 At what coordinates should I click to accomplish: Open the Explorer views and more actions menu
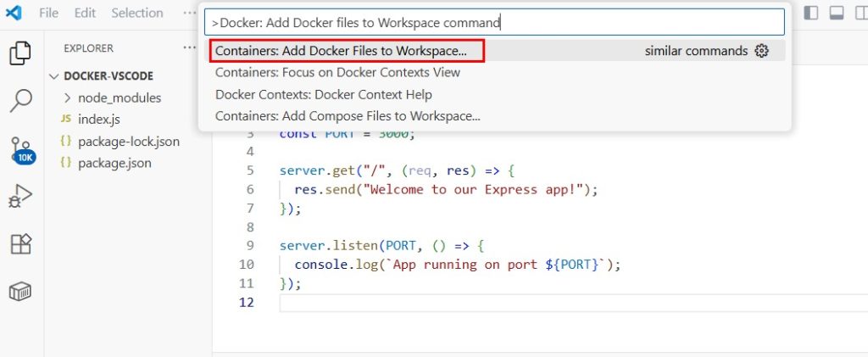[x=188, y=48]
